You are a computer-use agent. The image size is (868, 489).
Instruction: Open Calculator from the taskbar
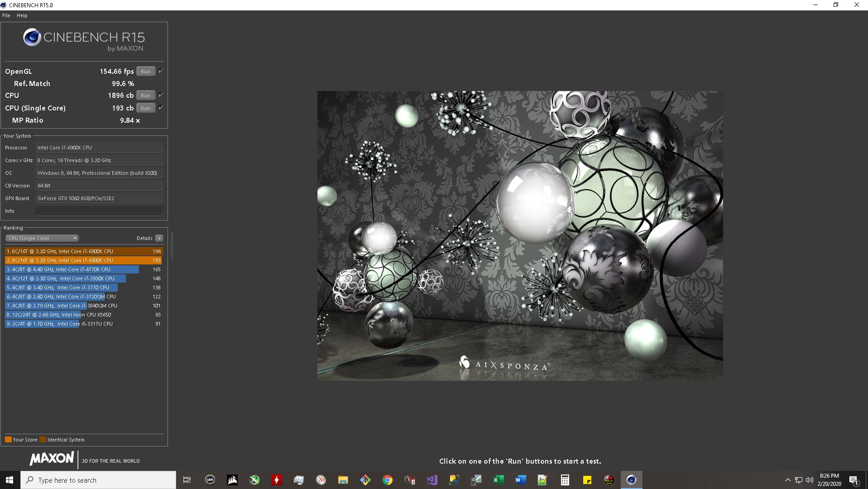click(565, 480)
